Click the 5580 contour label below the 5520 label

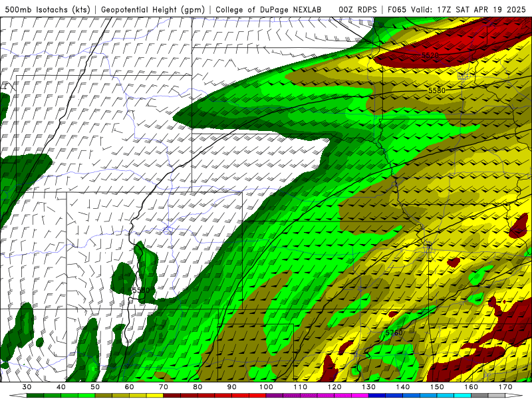click(437, 90)
